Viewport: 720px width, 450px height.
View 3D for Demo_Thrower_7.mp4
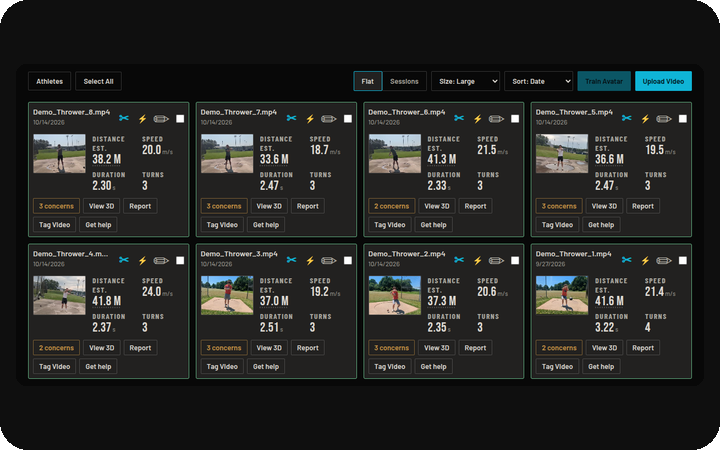(x=269, y=206)
